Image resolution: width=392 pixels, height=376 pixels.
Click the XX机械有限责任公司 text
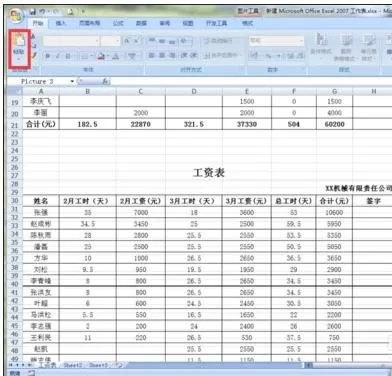point(359,188)
